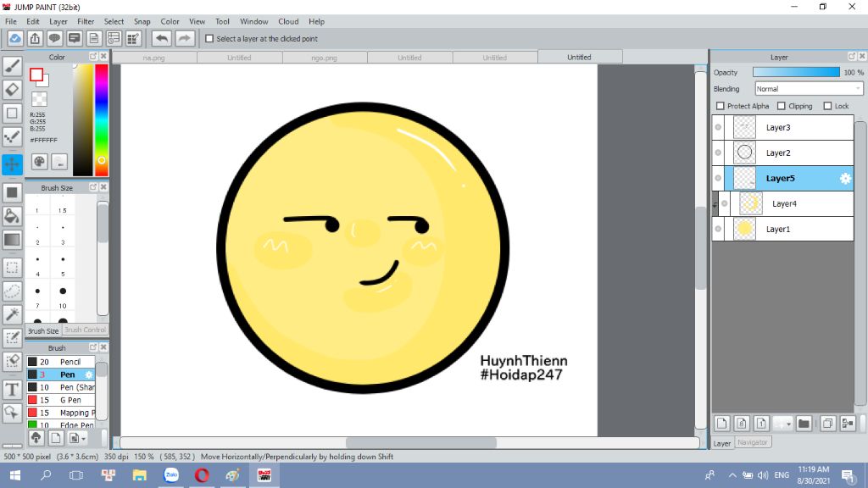The width and height of the screenshot is (868, 488).
Task: Select the Eraser tool
Action: tap(12, 90)
